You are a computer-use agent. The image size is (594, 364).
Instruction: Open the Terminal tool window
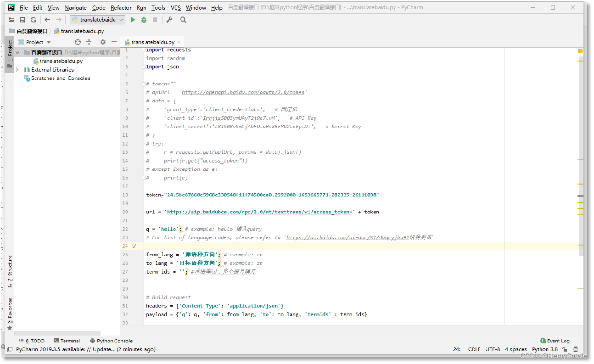coord(67,341)
